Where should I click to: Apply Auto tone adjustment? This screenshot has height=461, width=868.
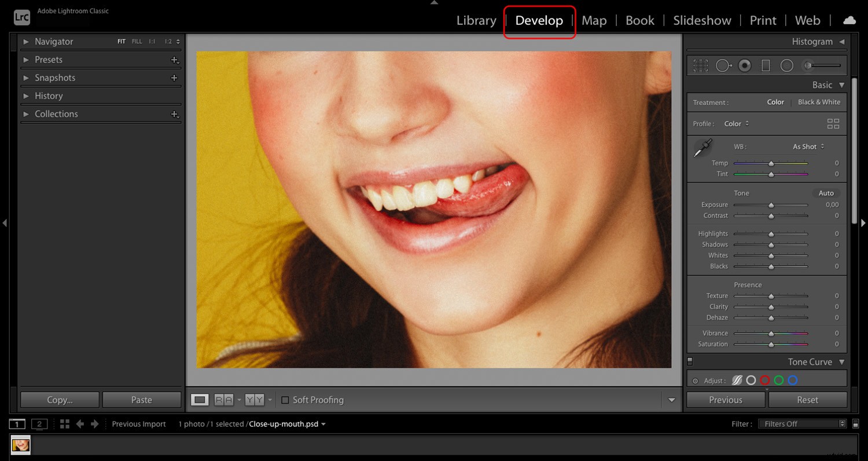(x=826, y=193)
